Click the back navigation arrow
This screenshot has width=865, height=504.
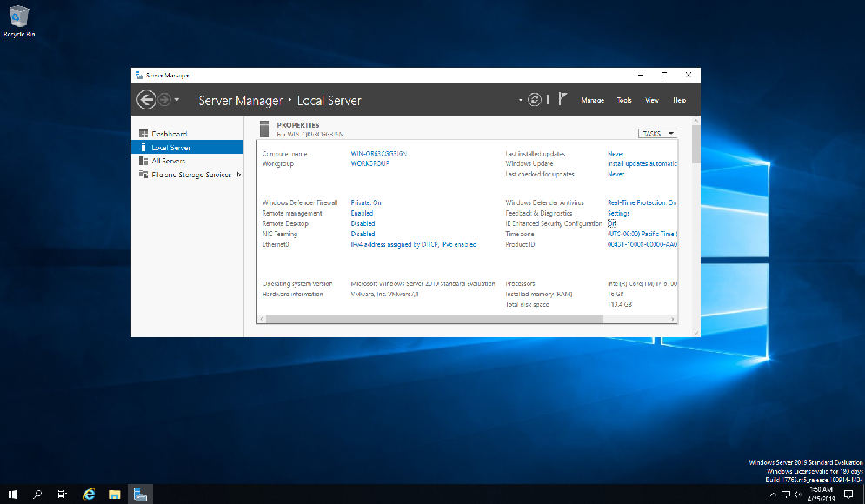(x=147, y=99)
